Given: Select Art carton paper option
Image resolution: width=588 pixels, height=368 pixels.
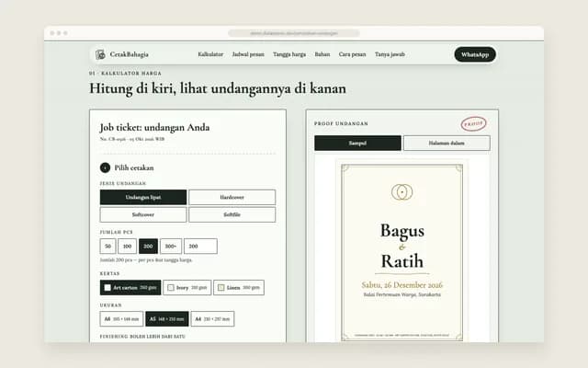Looking at the screenshot, I should click(130, 288).
